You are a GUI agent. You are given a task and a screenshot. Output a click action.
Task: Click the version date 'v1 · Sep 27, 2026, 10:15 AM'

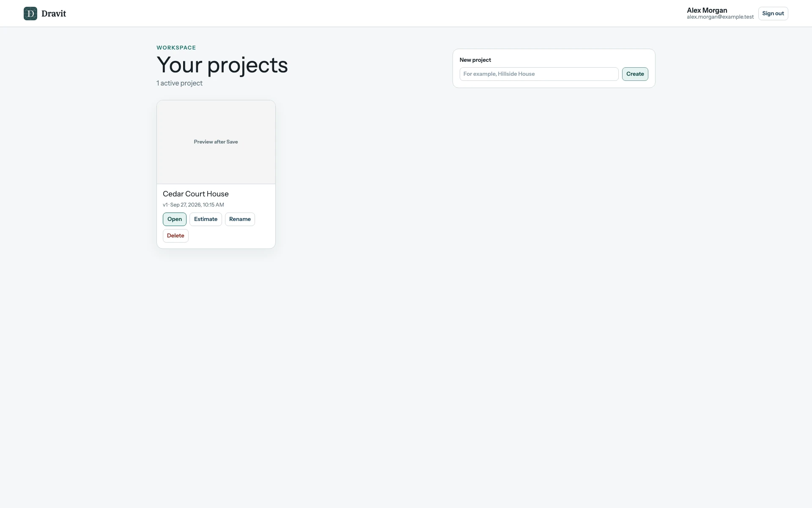(193, 205)
